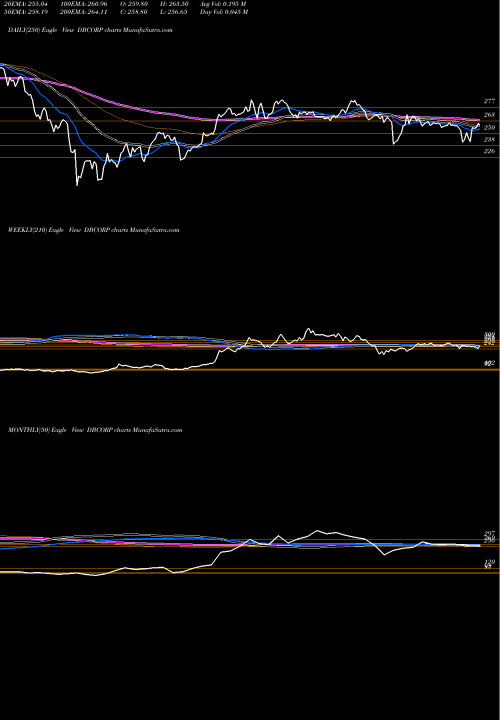
Task: Click the 277 price label on daily chart
Action: [489, 101]
